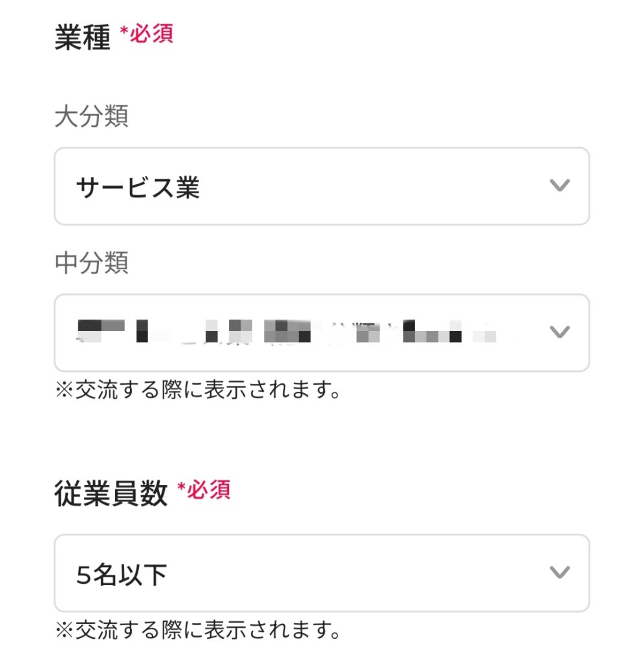Click the selected value 5名以下

point(122,574)
